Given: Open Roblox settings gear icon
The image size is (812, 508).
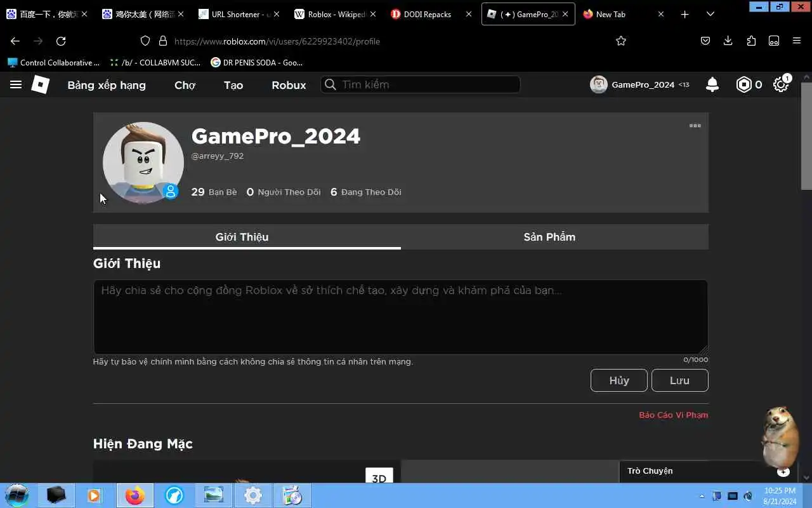Looking at the screenshot, I should tap(781, 84).
